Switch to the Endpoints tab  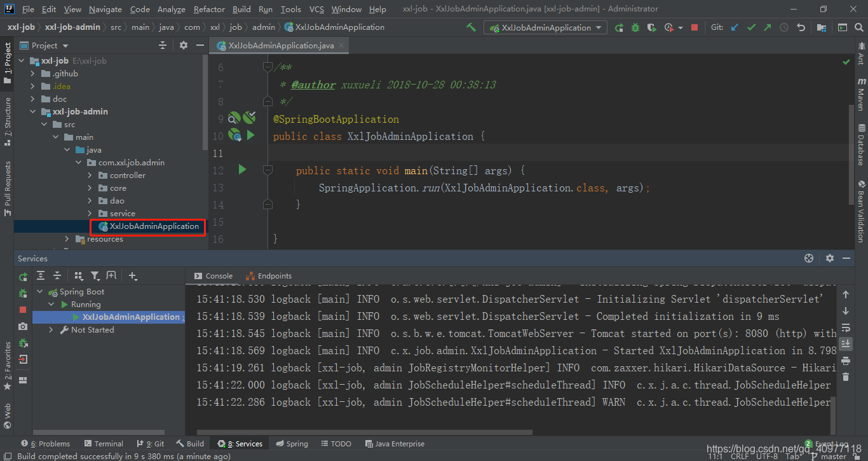click(269, 276)
